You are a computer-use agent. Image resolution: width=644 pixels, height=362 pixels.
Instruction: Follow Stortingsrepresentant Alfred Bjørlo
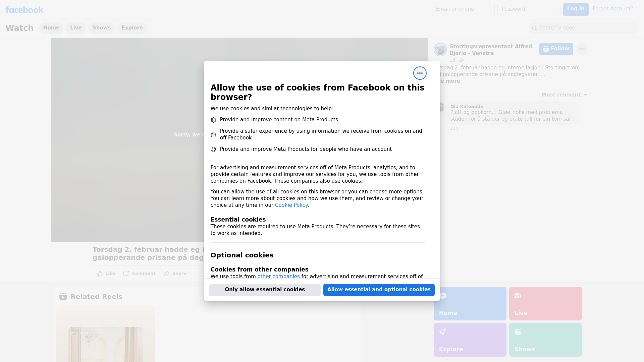click(x=556, y=49)
